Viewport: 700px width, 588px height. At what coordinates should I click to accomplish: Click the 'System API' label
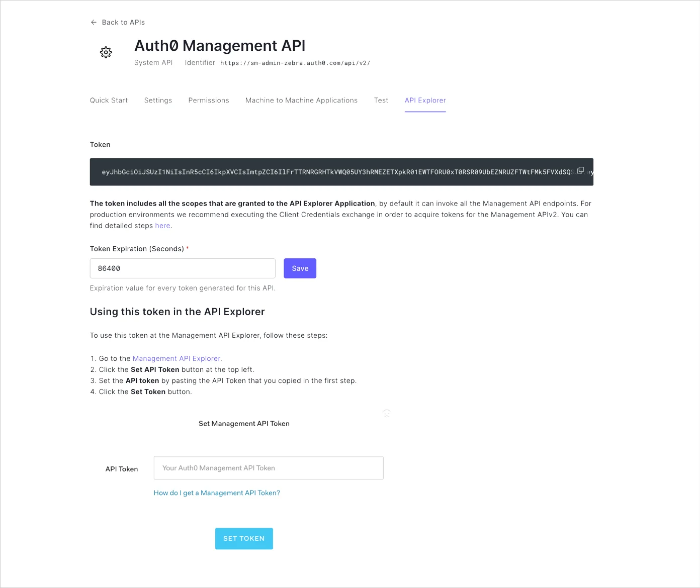[153, 63]
